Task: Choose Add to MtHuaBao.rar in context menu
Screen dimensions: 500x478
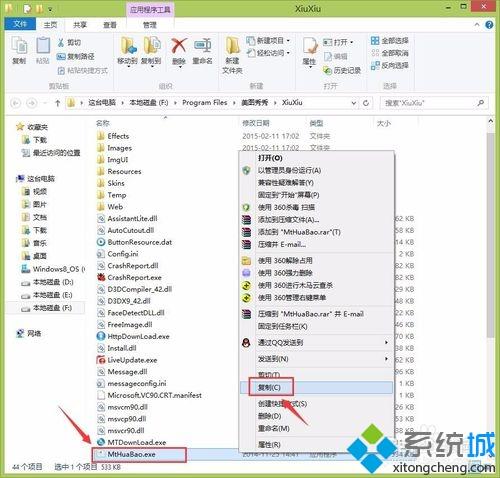Action: 316,232
